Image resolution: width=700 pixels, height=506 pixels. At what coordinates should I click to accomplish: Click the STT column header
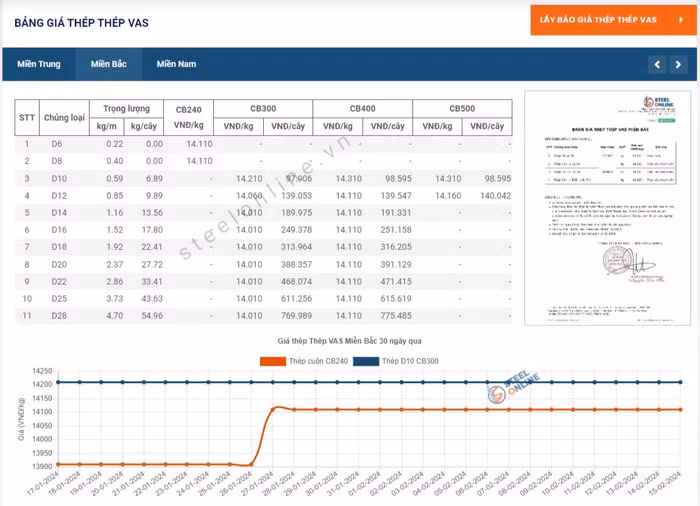(27, 117)
